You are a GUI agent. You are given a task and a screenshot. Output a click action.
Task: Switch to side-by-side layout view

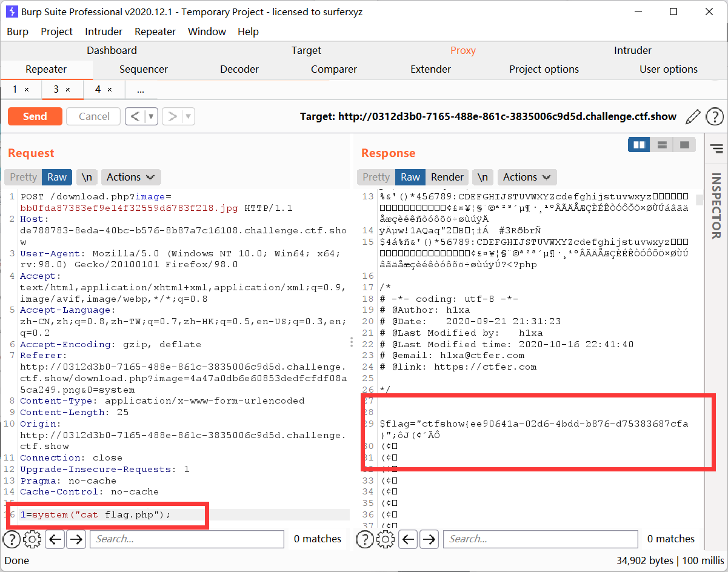pyautogui.click(x=639, y=145)
